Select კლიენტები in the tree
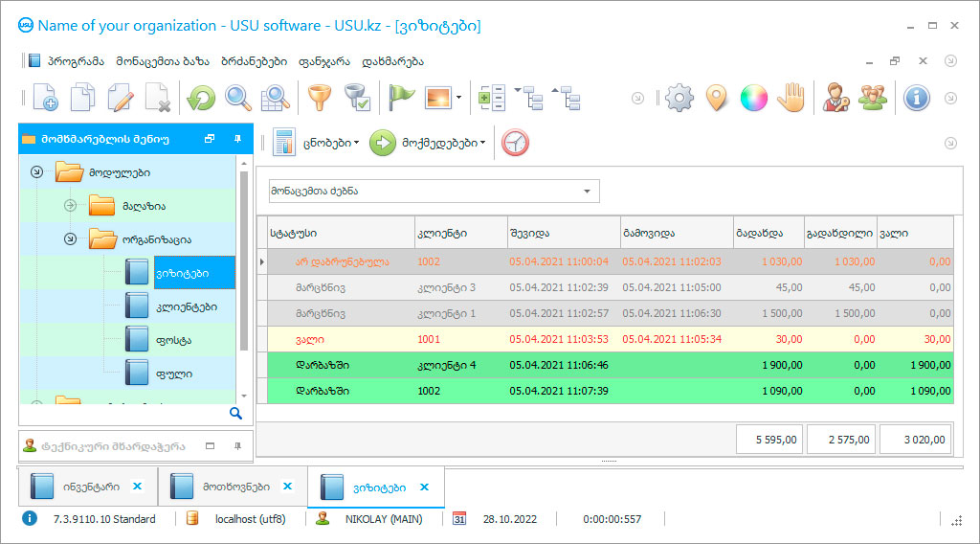Viewport: 980px width, 544px height. (187, 306)
